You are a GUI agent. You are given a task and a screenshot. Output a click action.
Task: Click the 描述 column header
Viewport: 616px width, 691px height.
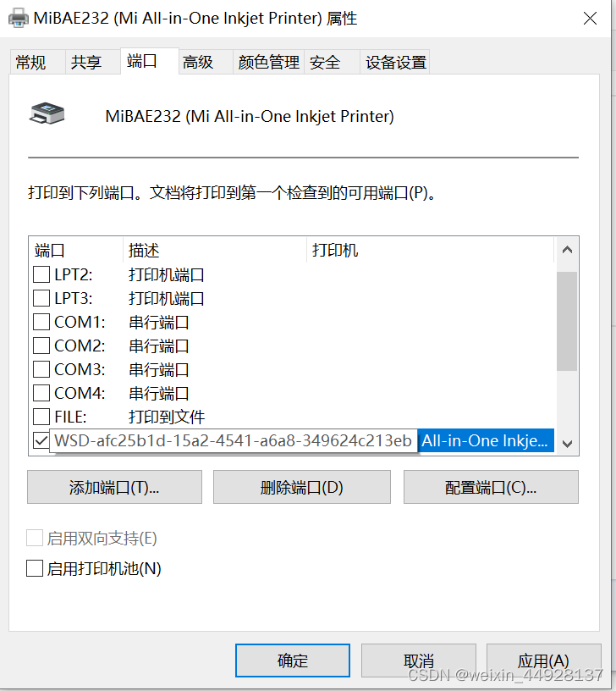tap(215, 251)
